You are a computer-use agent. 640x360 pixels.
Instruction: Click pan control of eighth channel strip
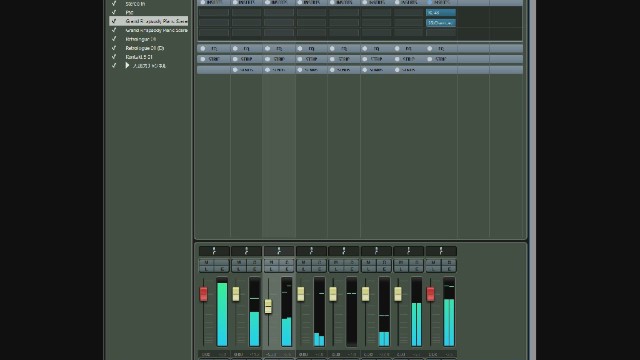[x=441, y=251]
